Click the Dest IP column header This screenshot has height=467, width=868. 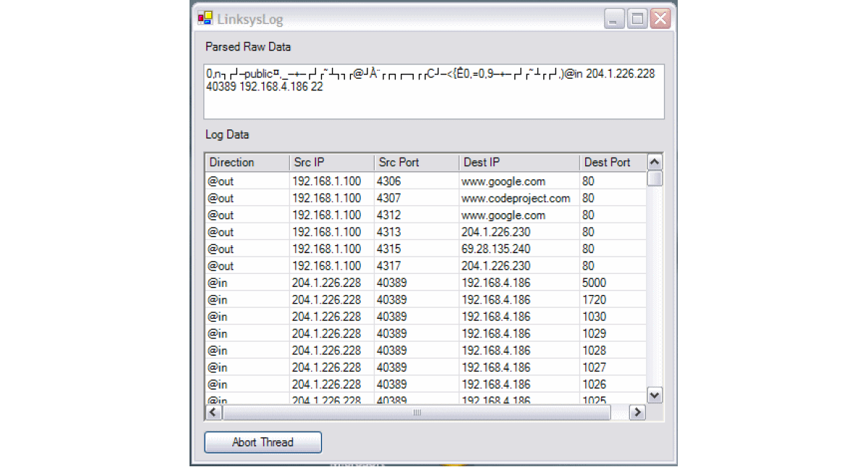click(518, 163)
